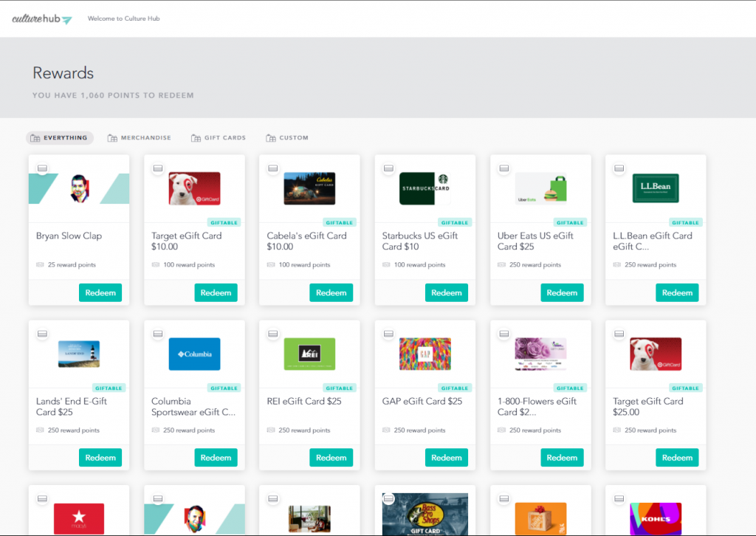Redeem the Cabela's eGift Card $10.00
756x536 pixels.
pos(331,292)
